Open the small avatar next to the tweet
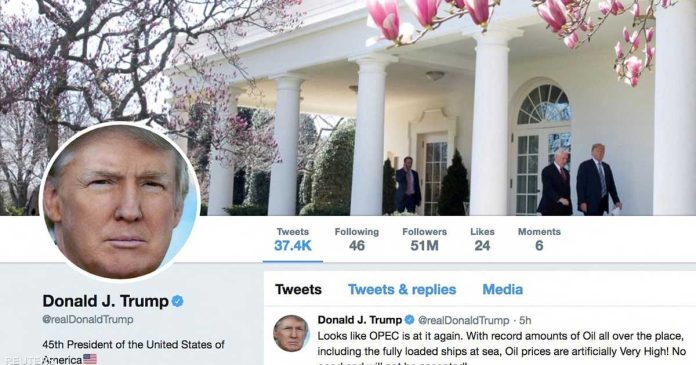 tap(291, 333)
